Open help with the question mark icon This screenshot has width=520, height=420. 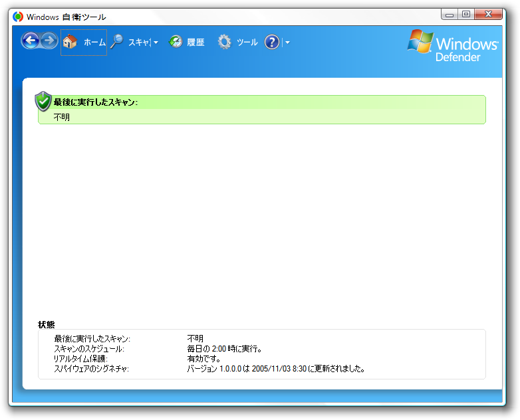(x=272, y=43)
